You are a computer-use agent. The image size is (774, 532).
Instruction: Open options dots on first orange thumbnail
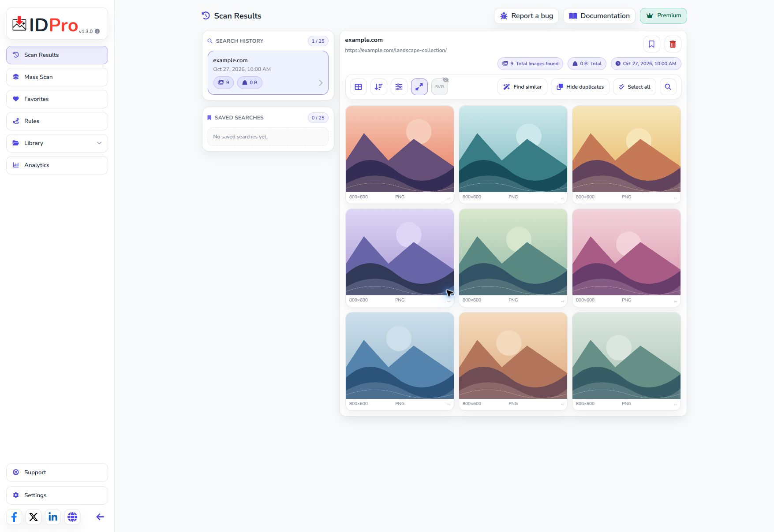click(x=449, y=197)
